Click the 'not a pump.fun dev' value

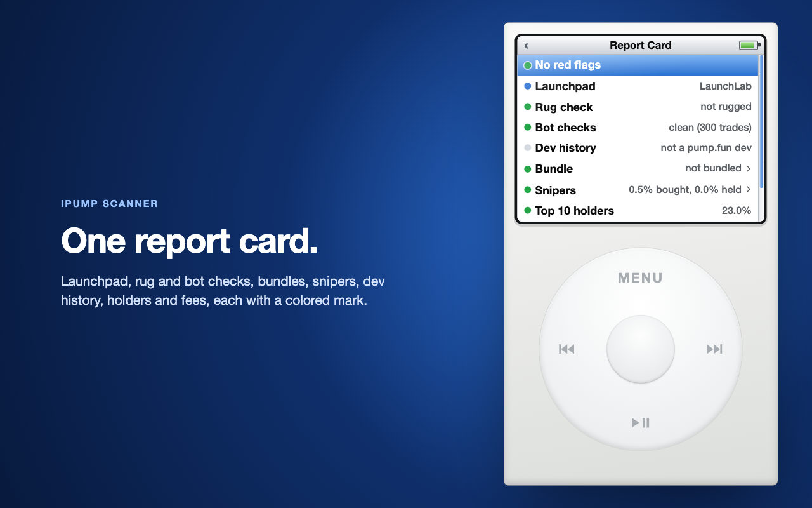pyautogui.click(x=706, y=148)
